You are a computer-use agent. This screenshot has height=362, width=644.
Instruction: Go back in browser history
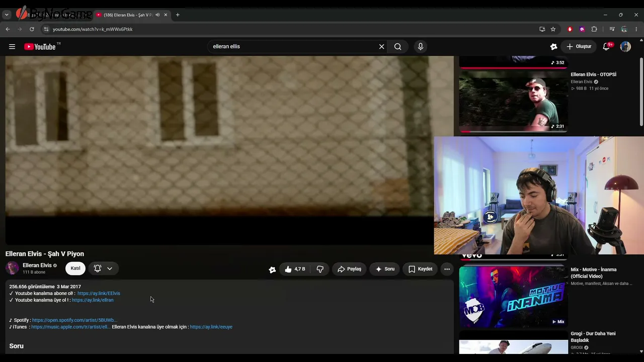[8, 29]
